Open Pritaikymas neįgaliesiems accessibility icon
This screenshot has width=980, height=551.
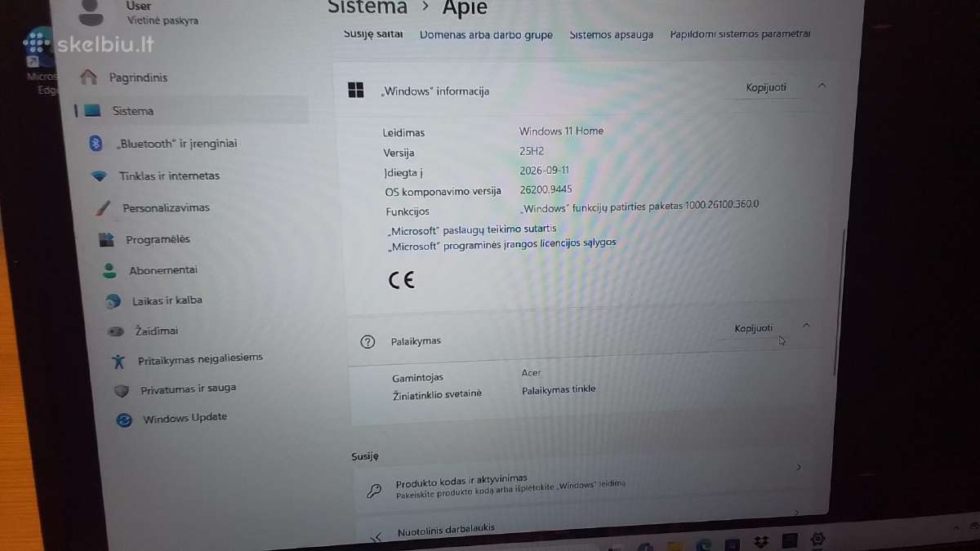coord(119,360)
